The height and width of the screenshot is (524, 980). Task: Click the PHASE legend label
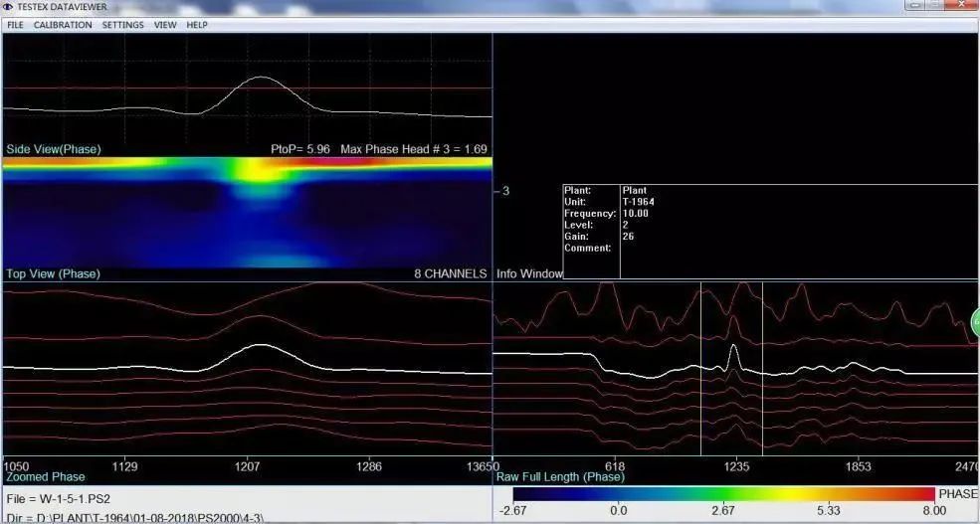[x=958, y=494]
